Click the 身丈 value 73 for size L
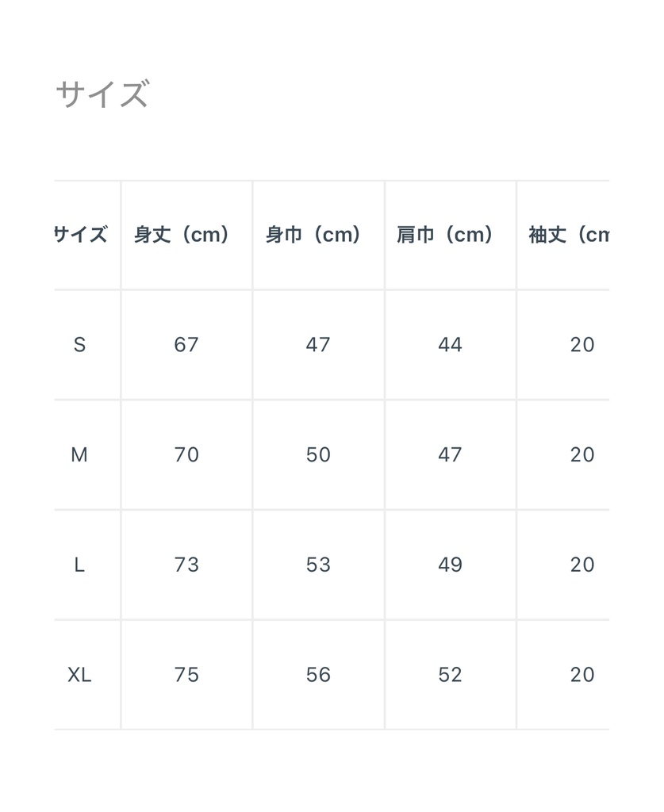 click(186, 565)
